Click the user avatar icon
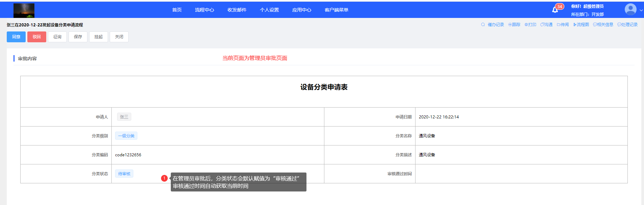644x205 pixels. tap(630, 9)
